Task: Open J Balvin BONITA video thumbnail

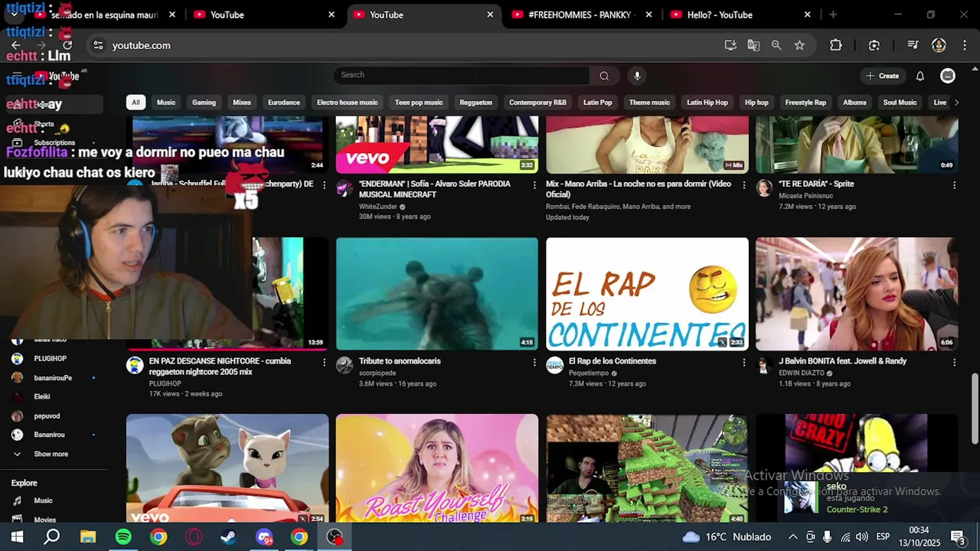Action: click(x=857, y=294)
